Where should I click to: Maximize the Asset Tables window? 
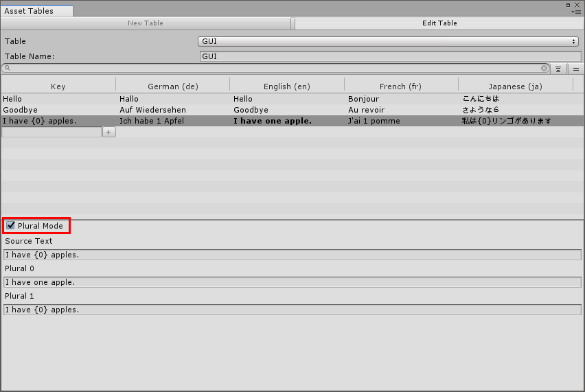point(569,4)
